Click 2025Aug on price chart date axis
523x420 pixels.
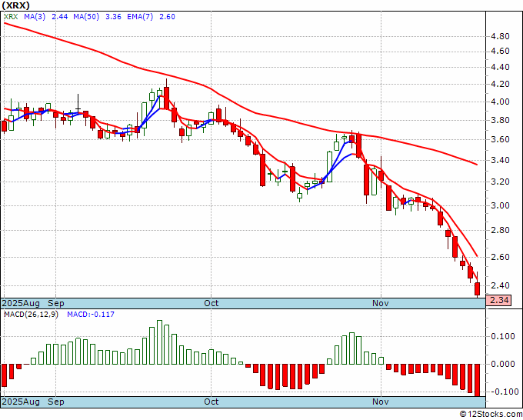coord(21,303)
